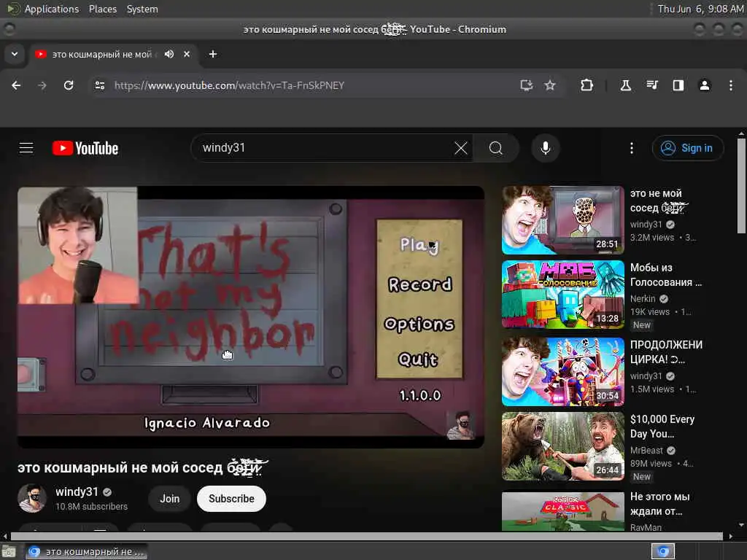This screenshot has width=747, height=560.
Task: Join the windy31 channel membership
Action: tap(169, 499)
